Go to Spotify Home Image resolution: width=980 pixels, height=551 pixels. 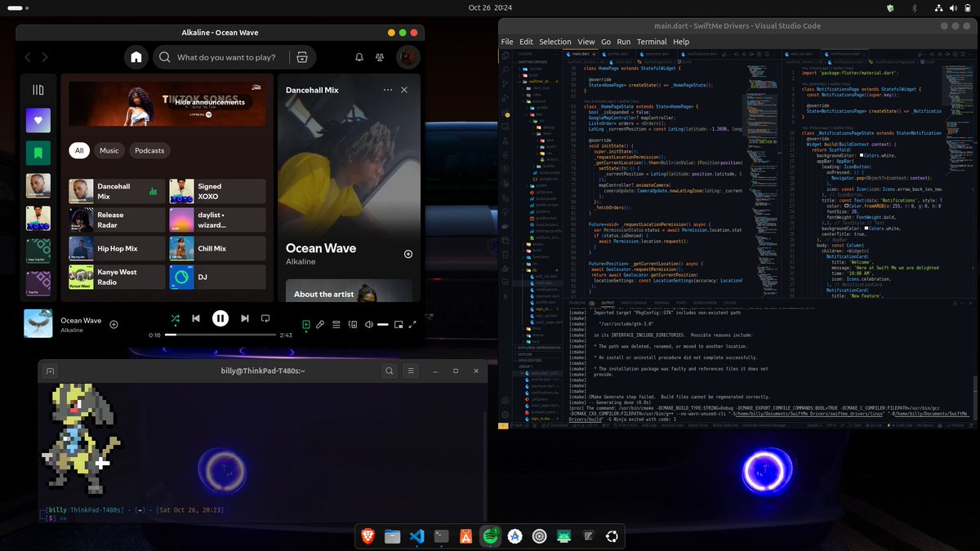[136, 57]
